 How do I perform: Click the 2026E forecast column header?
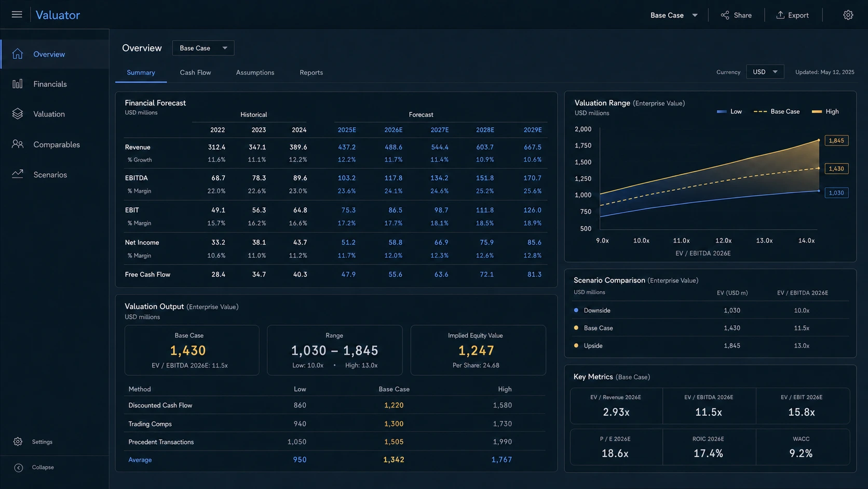(393, 130)
